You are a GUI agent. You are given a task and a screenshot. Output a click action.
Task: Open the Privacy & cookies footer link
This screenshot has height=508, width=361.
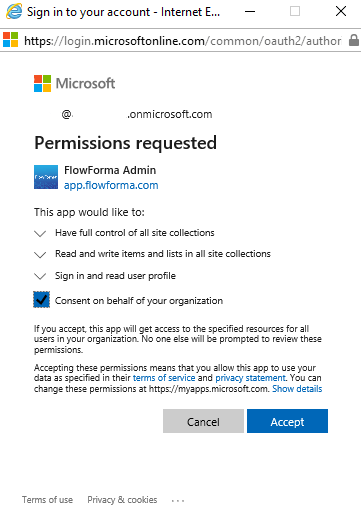122,500
